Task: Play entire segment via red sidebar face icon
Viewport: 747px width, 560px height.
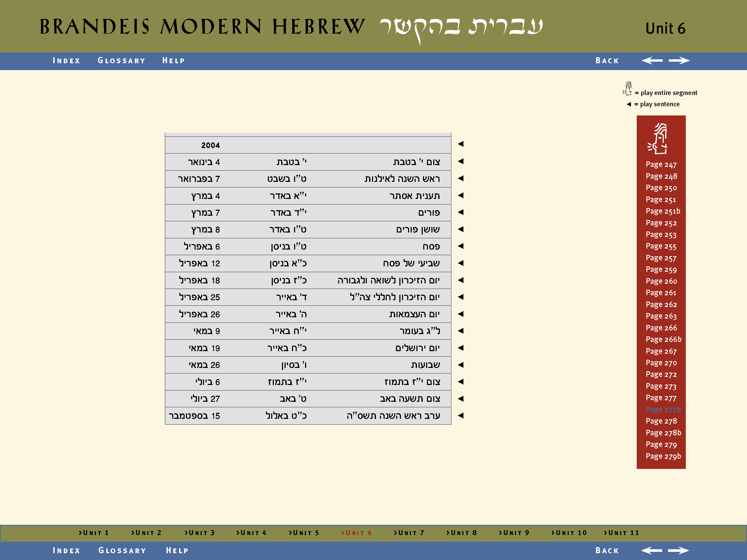Action: (657, 139)
